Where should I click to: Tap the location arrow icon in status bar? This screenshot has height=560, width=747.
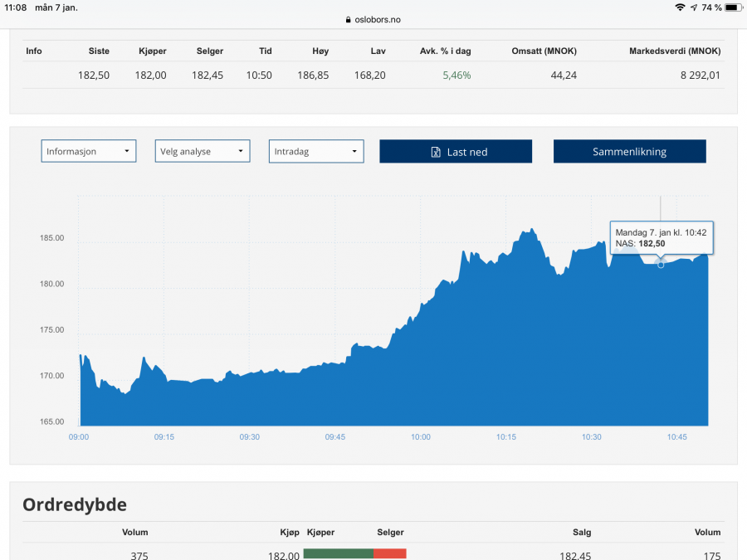694,7
